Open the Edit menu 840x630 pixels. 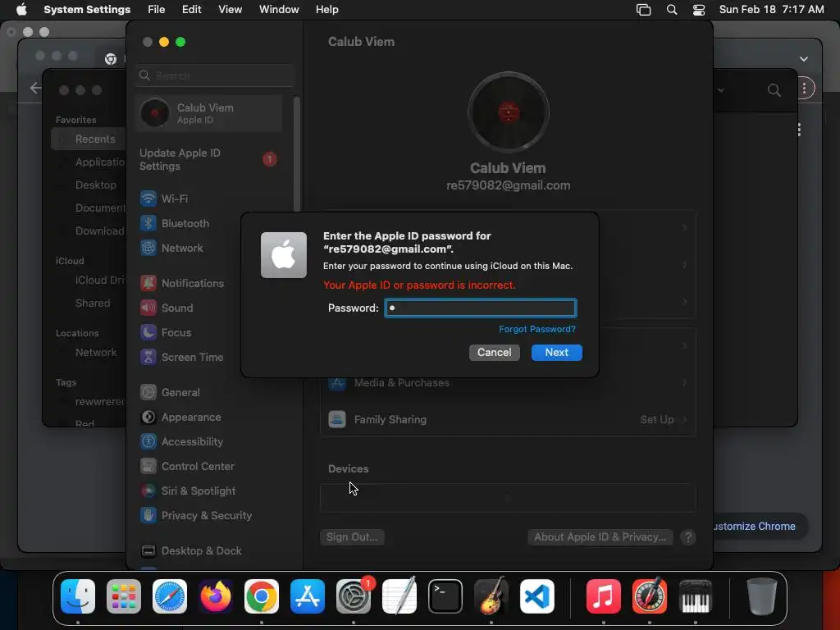(x=192, y=10)
